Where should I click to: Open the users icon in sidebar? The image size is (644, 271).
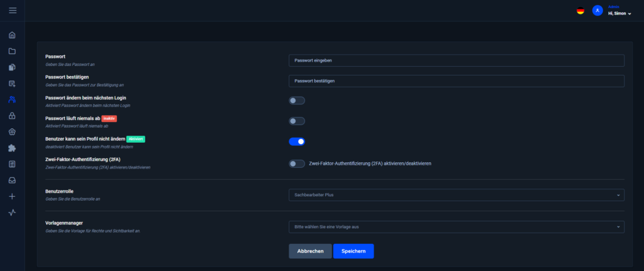pyautogui.click(x=12, y=99)
